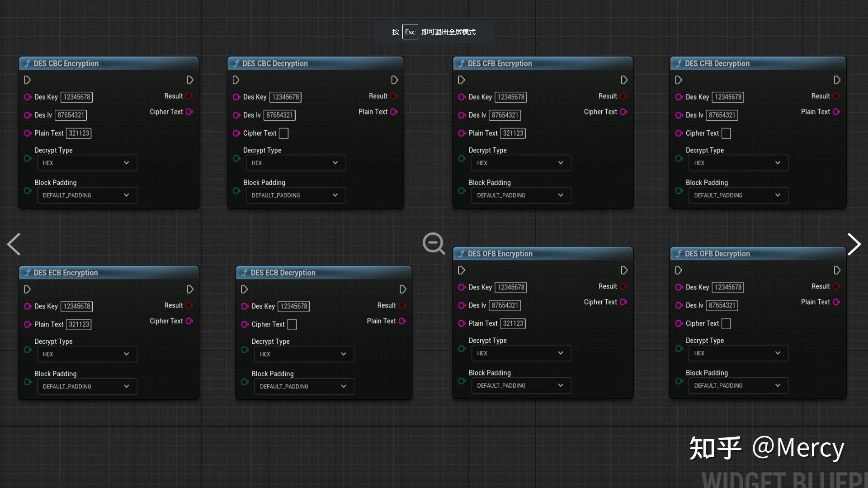Click the function icon on DES CBC Encryption node

[x=27, y=63]
